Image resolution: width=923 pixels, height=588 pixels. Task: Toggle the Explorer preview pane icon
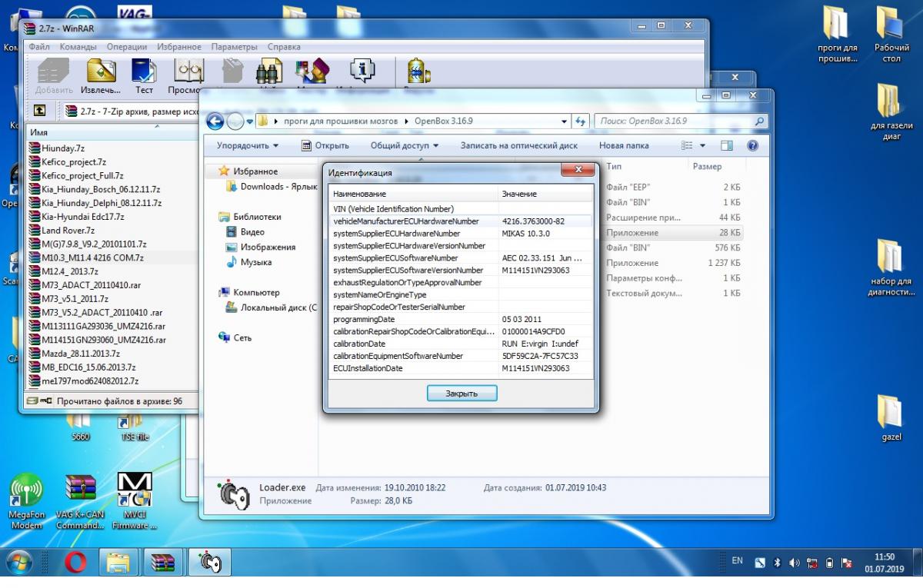tap(726, 145)
